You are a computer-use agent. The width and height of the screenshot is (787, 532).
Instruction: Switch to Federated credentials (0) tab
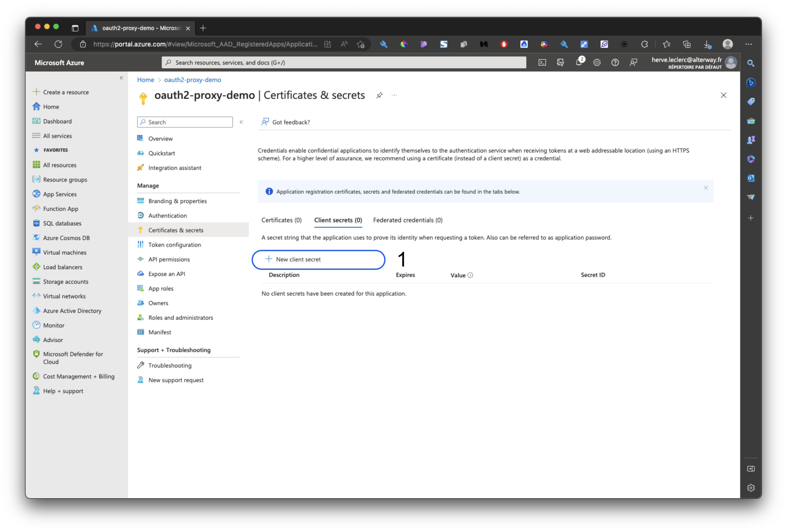408,220
